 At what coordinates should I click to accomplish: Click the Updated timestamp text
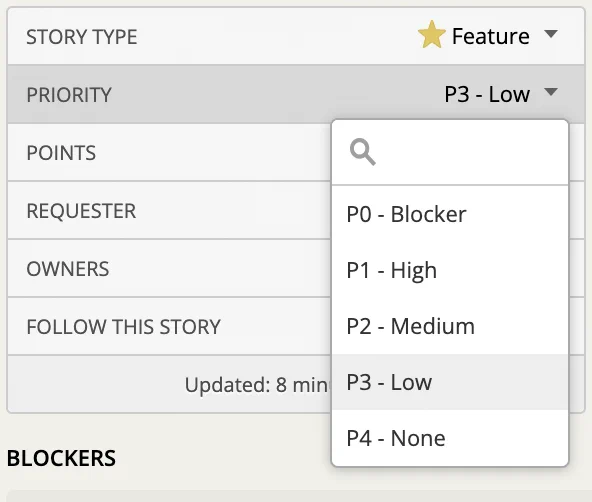pos(257,385)
